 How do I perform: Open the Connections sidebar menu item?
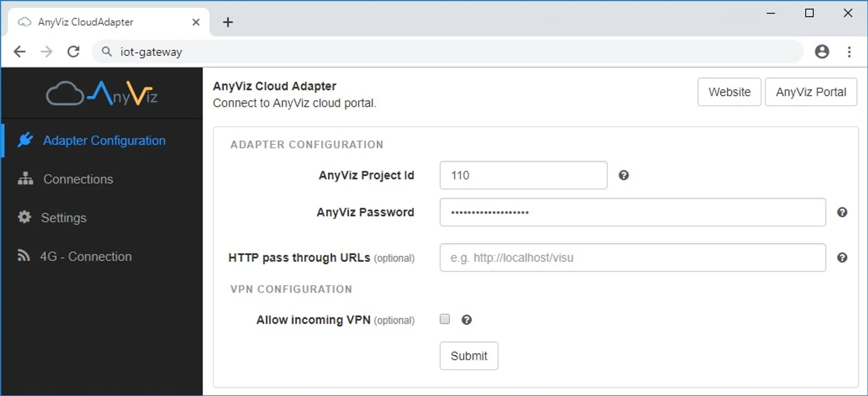[78, 179]
